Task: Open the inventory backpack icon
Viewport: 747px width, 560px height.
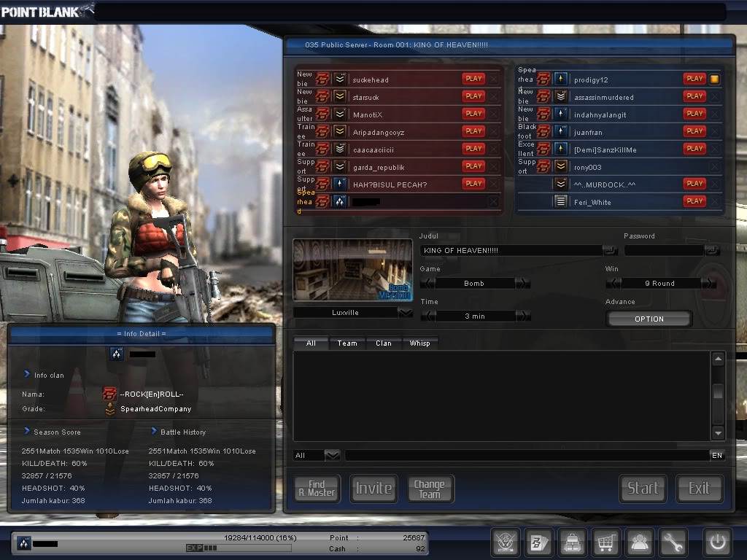Action: coord(572,542)
